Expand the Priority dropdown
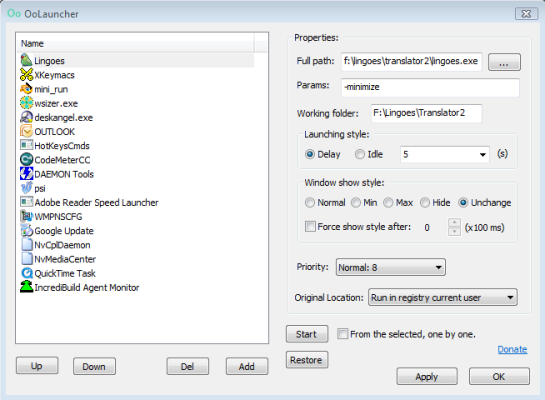 [x=390, y=267]
